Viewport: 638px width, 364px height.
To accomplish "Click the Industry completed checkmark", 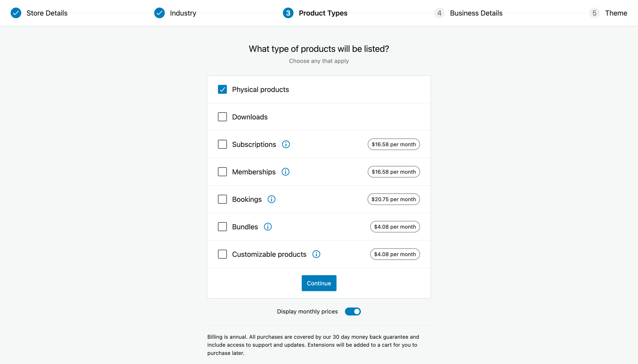I will point(159,13).
